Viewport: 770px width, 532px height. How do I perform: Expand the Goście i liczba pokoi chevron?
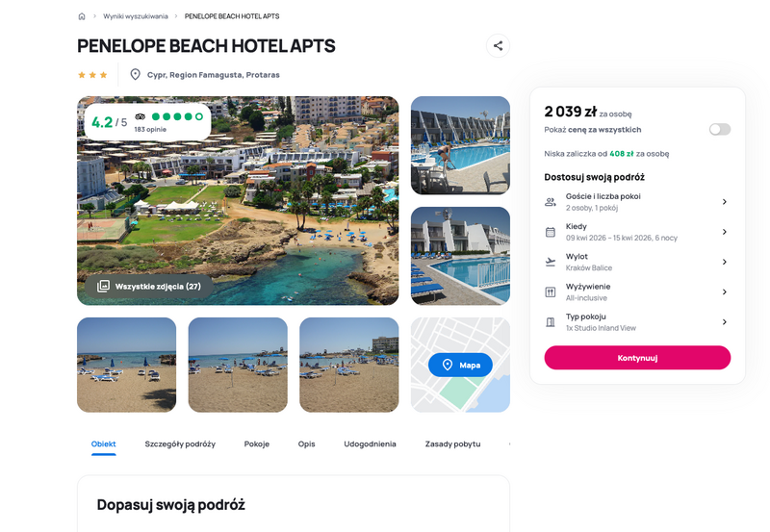pyautogui.click(x=725, y=202)
